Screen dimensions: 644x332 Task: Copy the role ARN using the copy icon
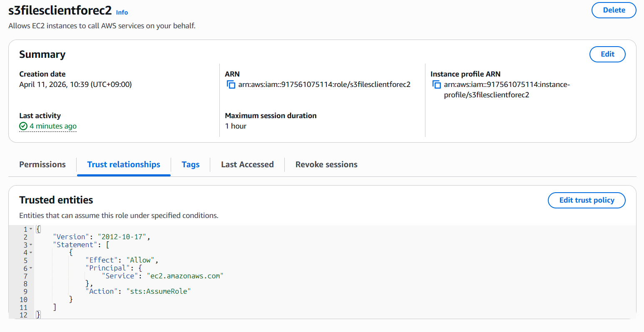tap(231, 85)
